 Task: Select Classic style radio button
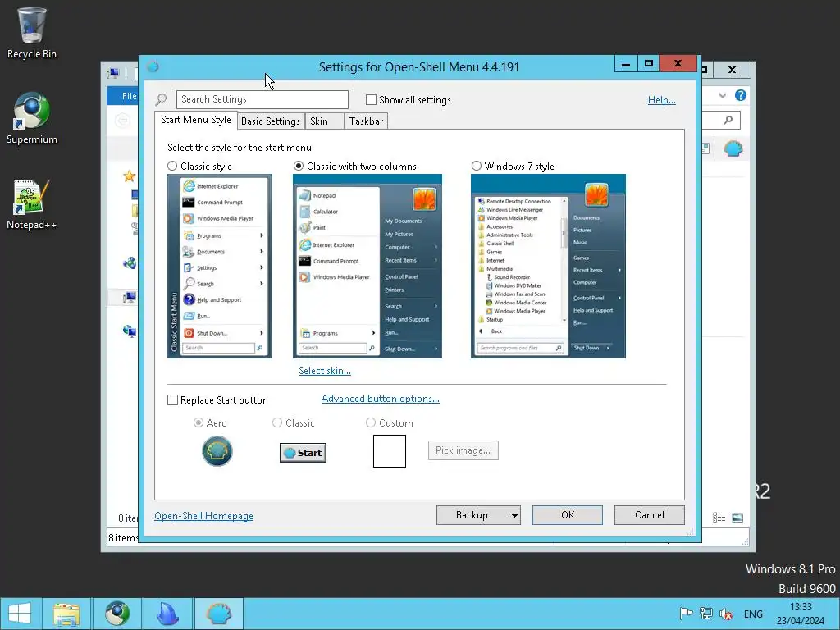pos(172,166)
